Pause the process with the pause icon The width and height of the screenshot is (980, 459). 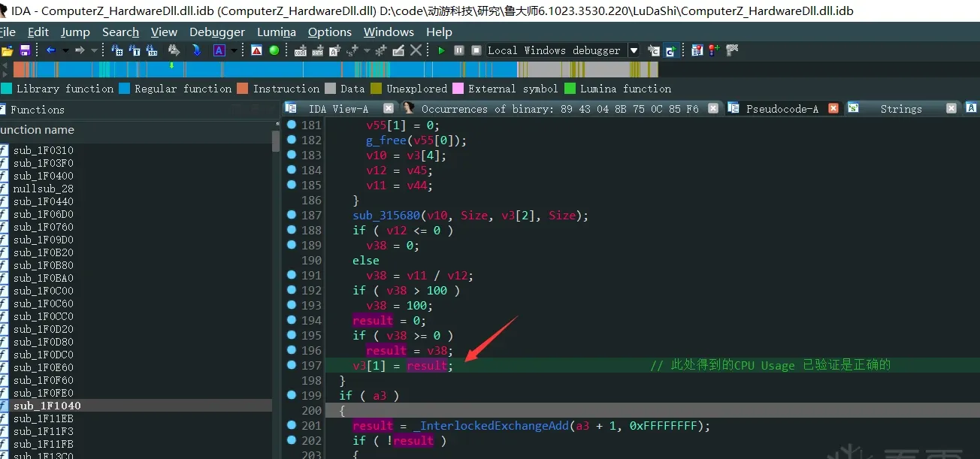(x=459, y=50)
